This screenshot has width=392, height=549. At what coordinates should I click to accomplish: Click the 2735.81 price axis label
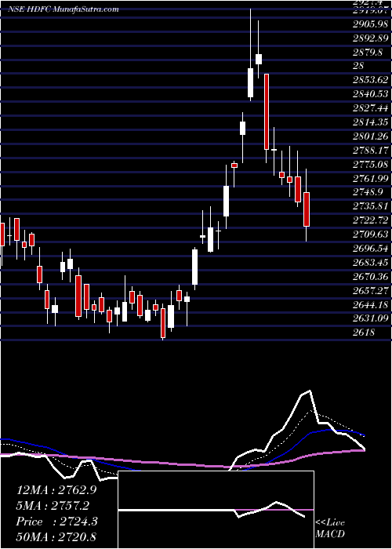[x=371, y=206]
